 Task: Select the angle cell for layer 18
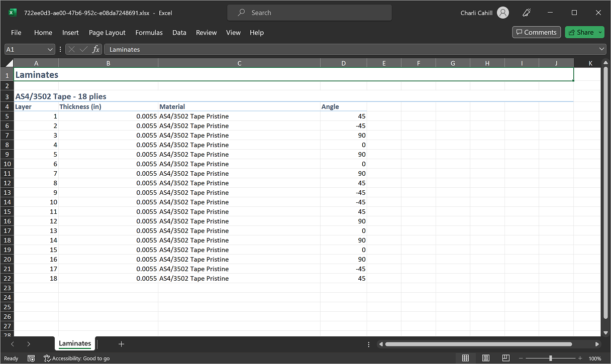click(344, 279)
